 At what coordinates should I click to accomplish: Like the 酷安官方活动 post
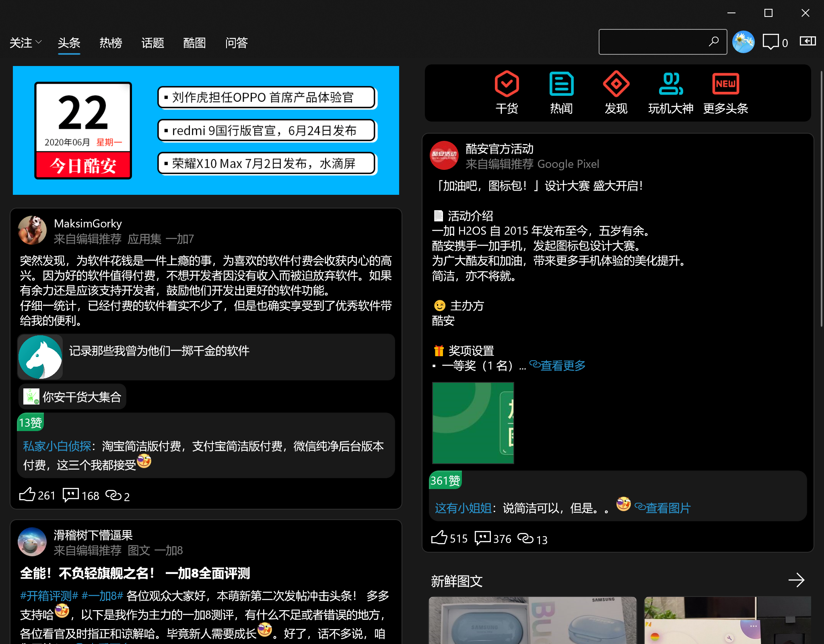pyautogui.click(x=439, y=538)
